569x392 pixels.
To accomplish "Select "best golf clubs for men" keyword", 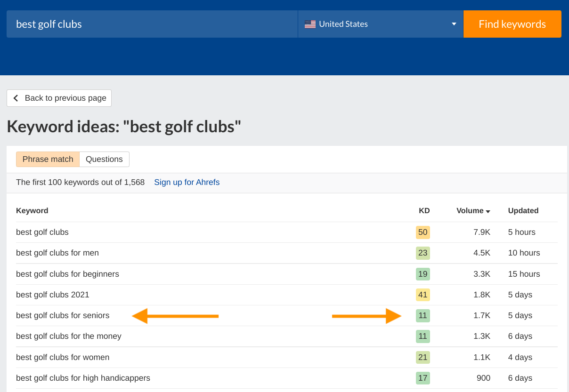I will click(57, 253).
